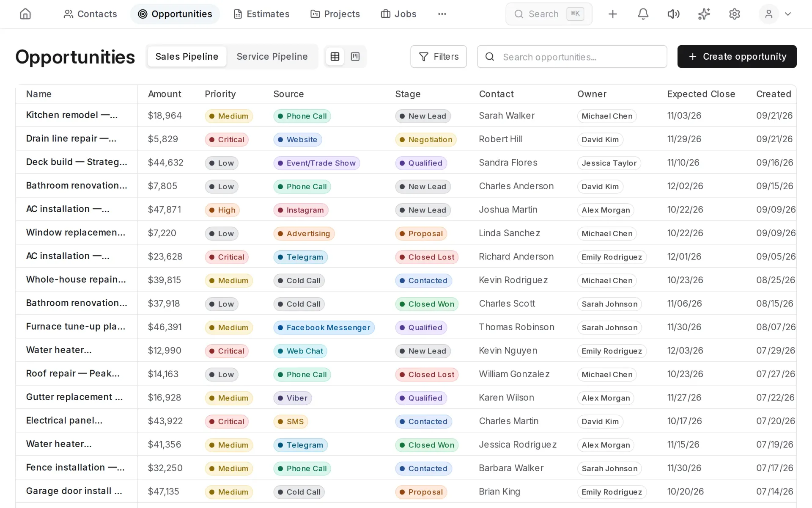Click the plus quick-add icon
The width and height of the screenshot is (812, 508).
[612, 14]
